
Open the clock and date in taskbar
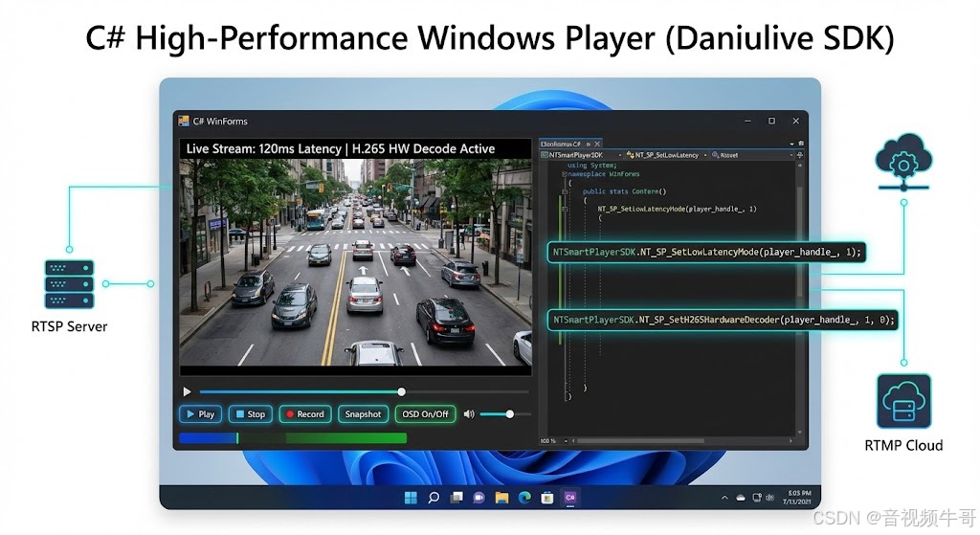coord(799,498)
